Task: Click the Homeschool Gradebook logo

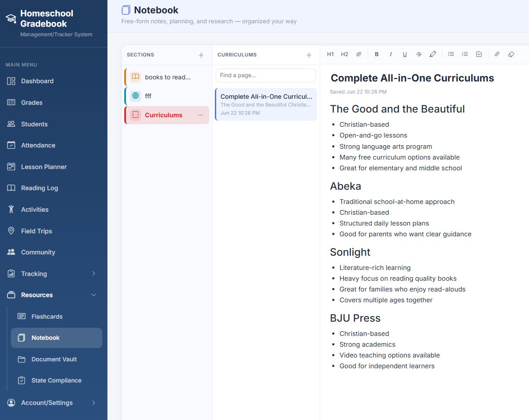Action: [x=11, y=19]
